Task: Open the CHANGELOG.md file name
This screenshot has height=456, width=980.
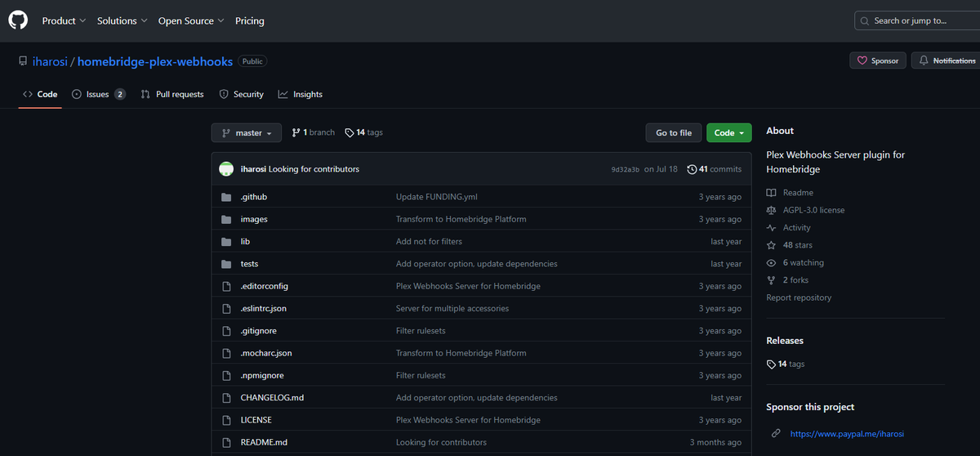Action: pyautogui.click(x=272, y=398)
